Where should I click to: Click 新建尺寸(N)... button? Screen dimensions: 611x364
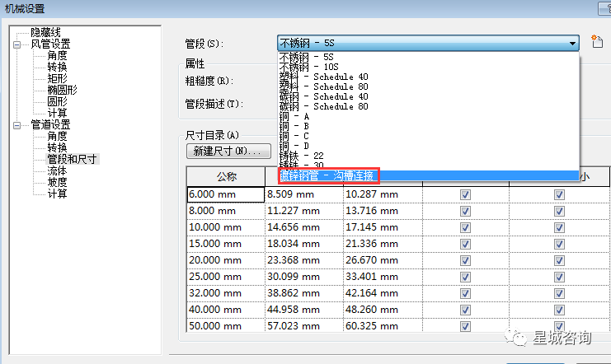tap(228, 151)
